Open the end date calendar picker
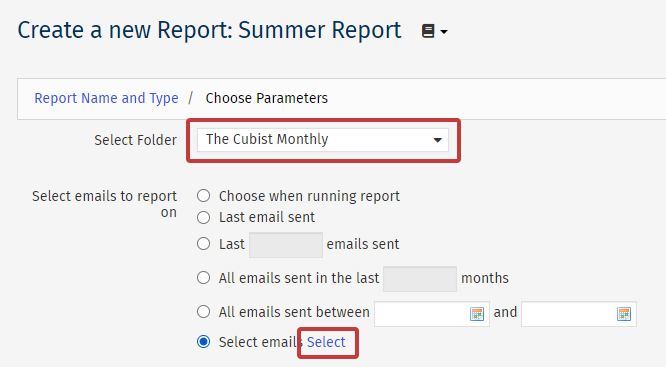 pos(624,314)
